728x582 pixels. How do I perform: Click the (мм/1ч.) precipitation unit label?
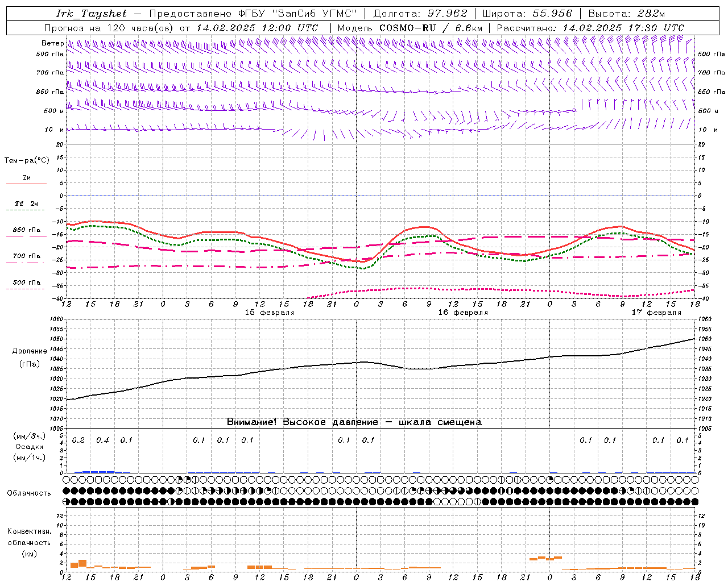30,458
